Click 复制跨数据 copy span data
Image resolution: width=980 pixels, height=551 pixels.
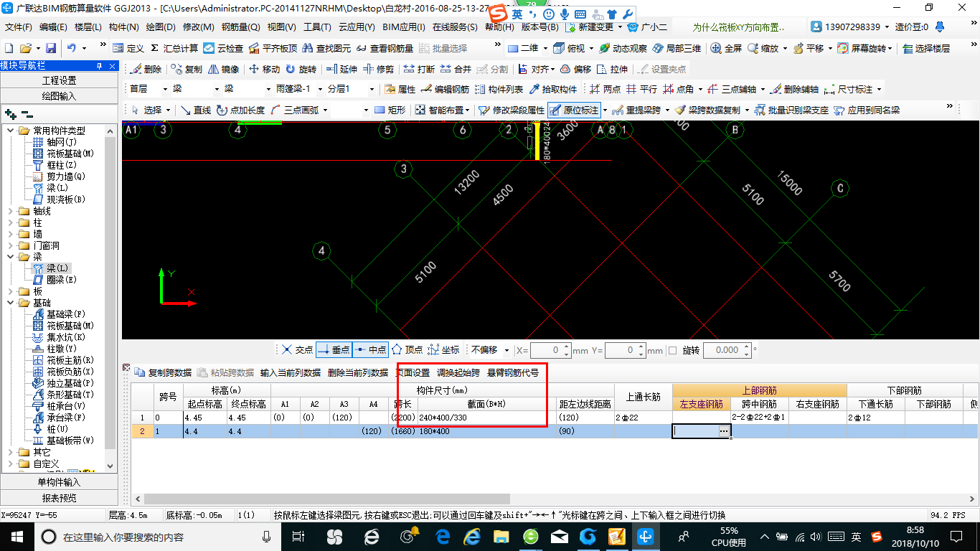pyautogui.click(x=163, y=372)
